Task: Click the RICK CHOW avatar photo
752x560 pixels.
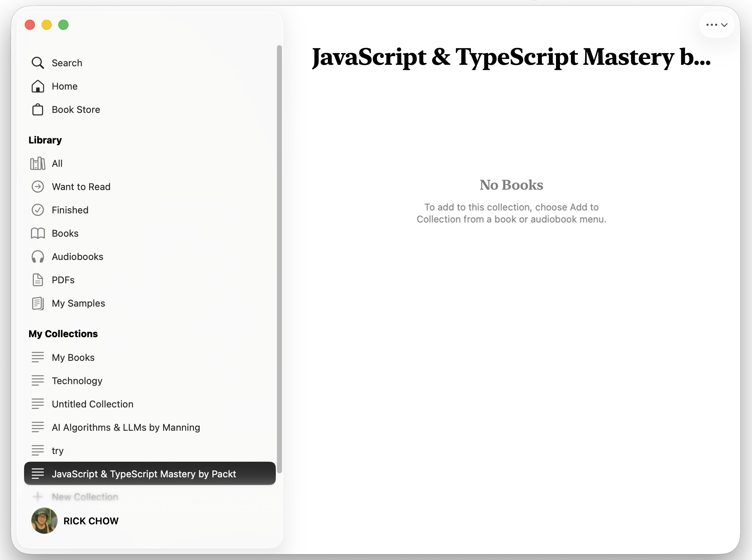Action: click(44, 521)
